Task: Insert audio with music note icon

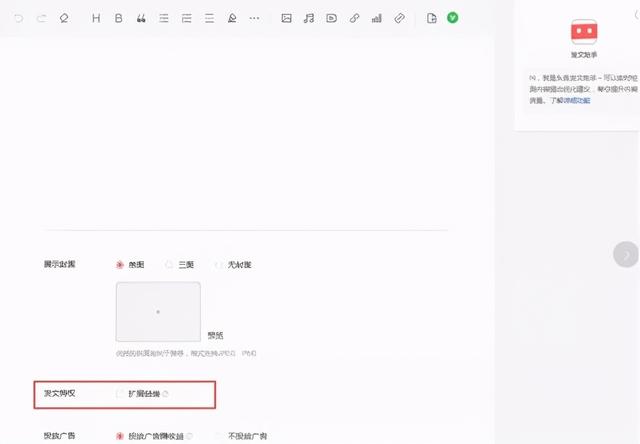Action: [309, 18]
